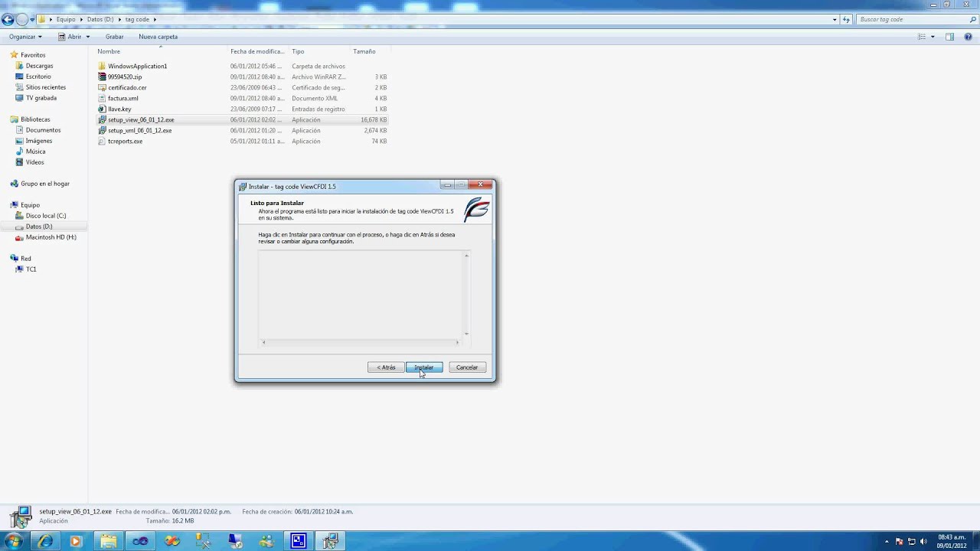Open Bibliotecas in the navigation pane
Viewport: 980px width, 551px height.
35,119
